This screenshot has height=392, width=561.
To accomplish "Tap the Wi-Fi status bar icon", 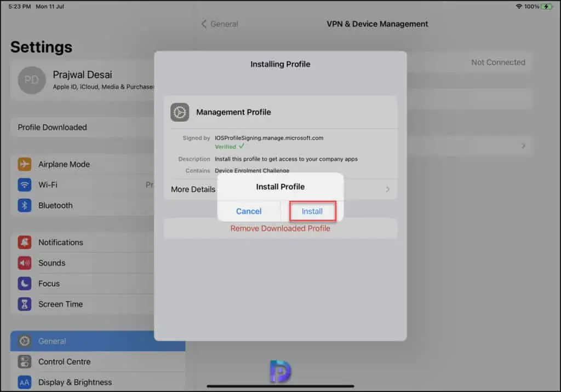I will pyautogui.click(x=518, y=7).
